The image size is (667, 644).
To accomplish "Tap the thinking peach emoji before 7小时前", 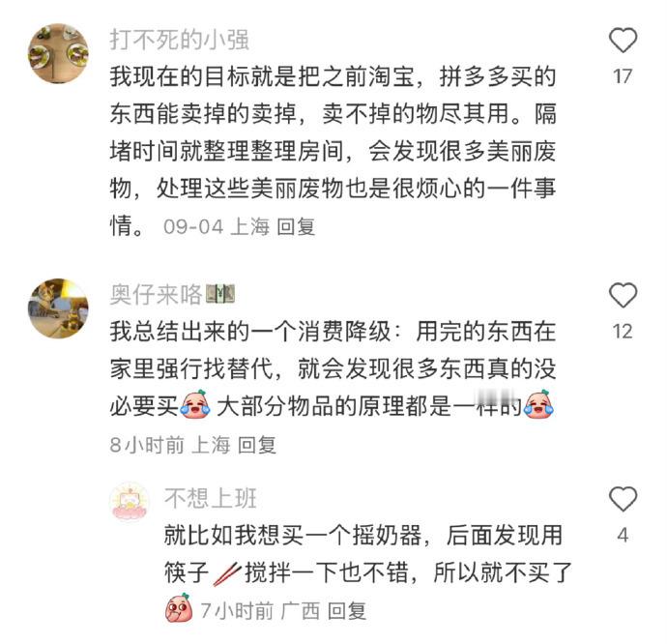I will coord(179,607).
